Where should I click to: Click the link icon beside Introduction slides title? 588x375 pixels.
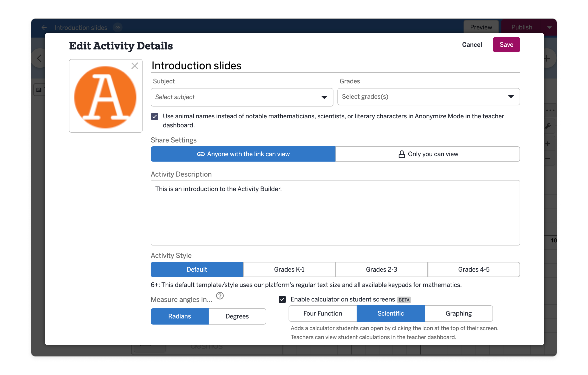pyautogui.click(x=117, y=27)
